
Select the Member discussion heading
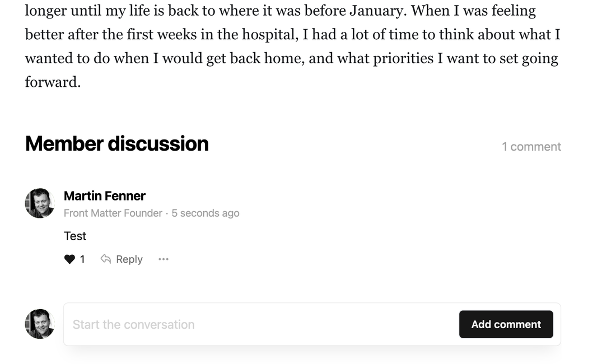tap(116, 144)
